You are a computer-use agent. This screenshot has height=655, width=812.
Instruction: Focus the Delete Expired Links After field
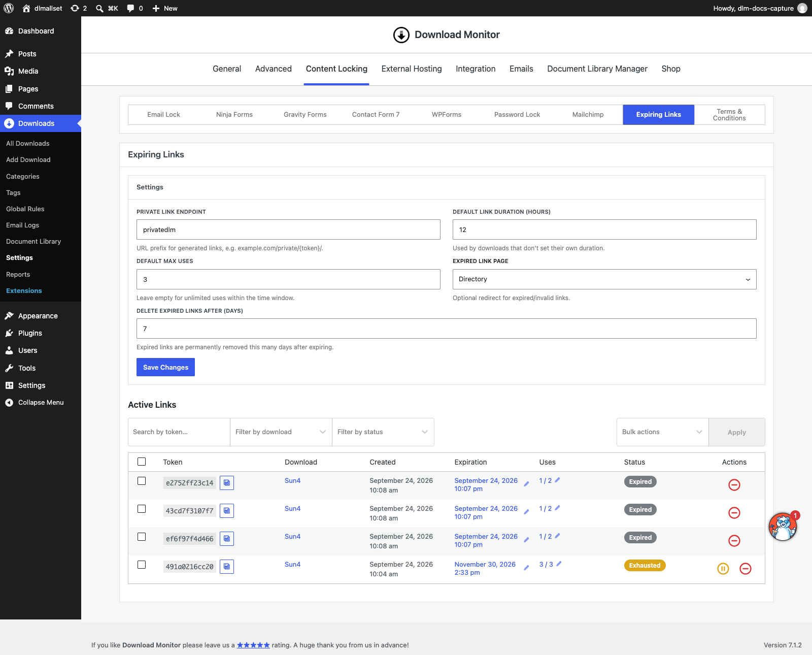click(x=447, y=329)
